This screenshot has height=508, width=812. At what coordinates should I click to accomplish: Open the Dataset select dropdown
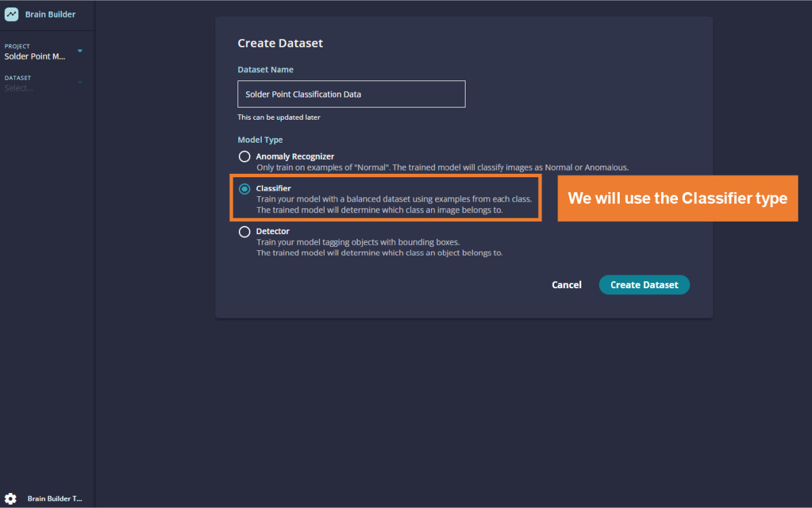(43, 83)
